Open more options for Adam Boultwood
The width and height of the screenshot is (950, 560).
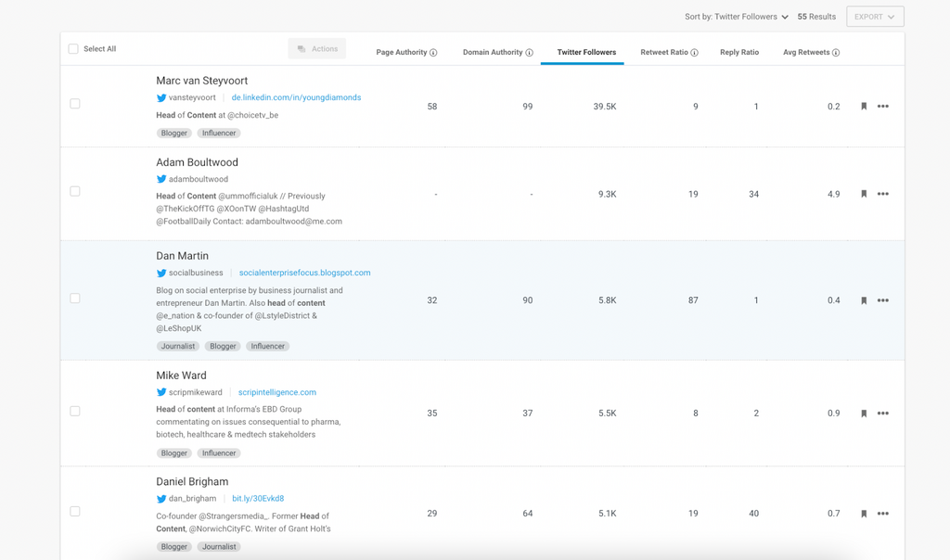[x=883, y=195]
